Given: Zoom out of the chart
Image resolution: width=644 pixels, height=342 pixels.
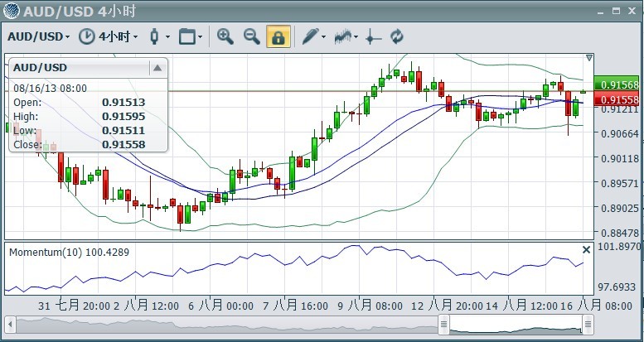Looking at the screenshot, I should (x=252, y=36).
